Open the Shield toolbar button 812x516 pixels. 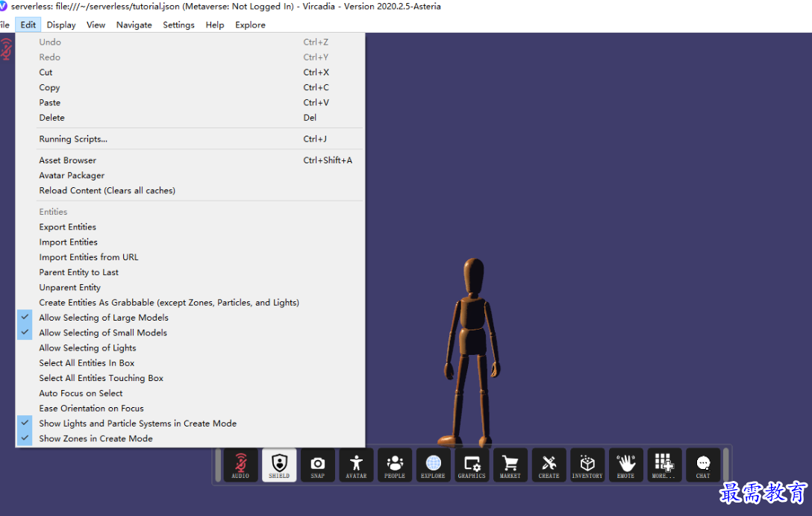pos(279,465)
